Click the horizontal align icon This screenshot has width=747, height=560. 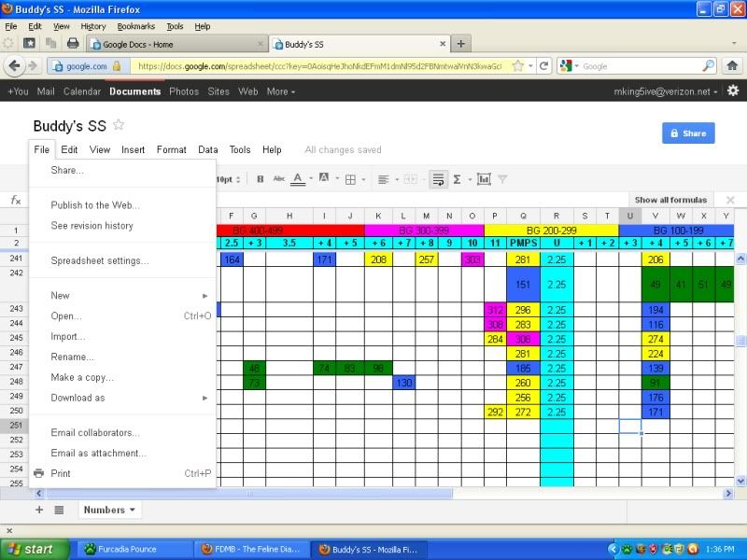(x=383, y=179)
